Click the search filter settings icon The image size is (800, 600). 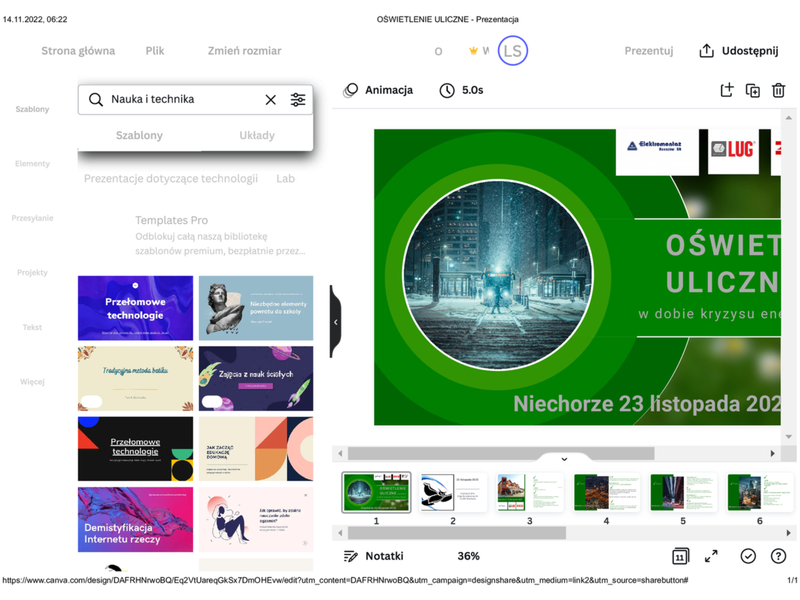coord(298,100)
